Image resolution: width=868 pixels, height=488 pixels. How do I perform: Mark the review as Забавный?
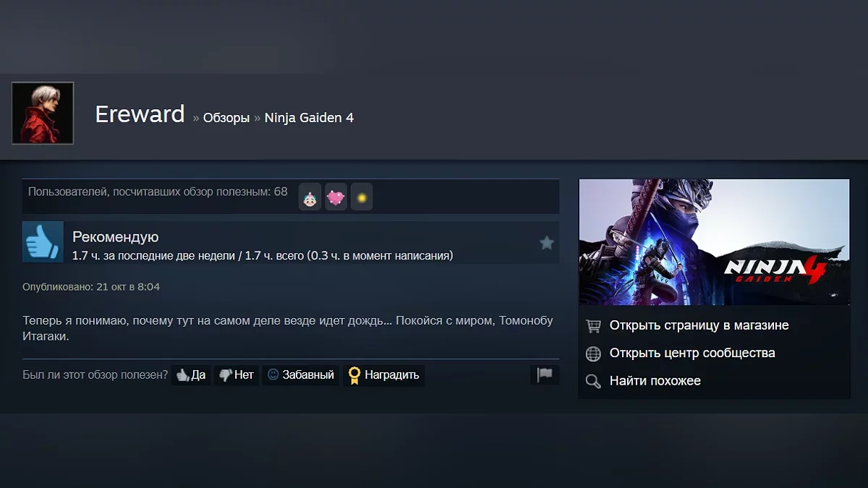tap(300, 374)
